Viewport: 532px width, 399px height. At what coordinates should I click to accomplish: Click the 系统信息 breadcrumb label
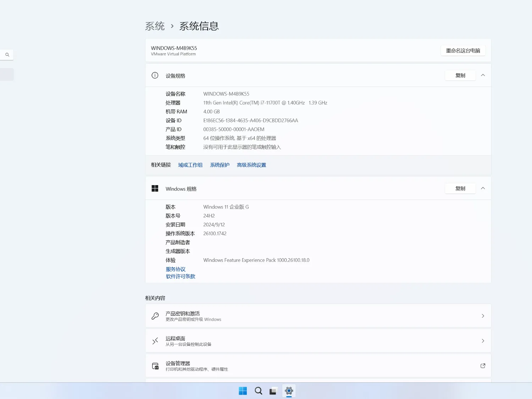click(199, 26)
